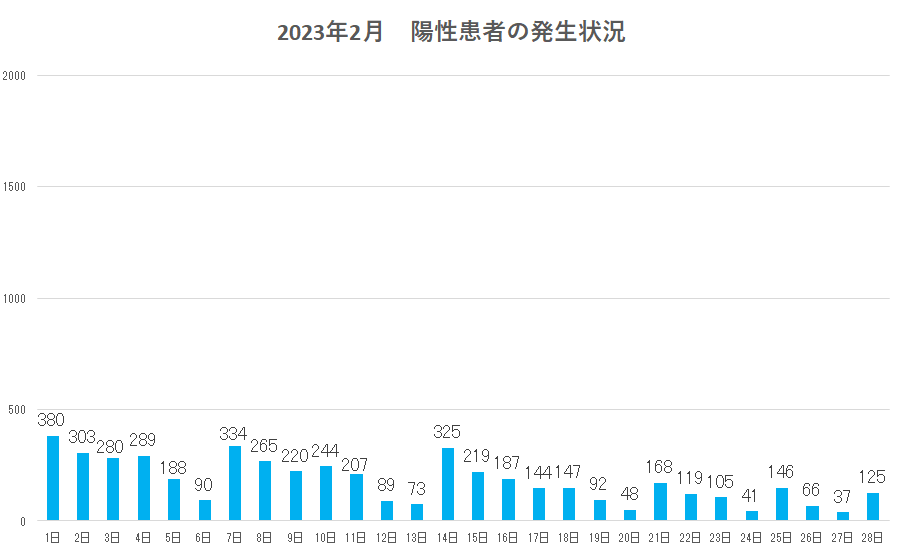The height and width of the screenshot is (558, 905).
Task: Click the data label 73
Action: click(x=416, y=488)
